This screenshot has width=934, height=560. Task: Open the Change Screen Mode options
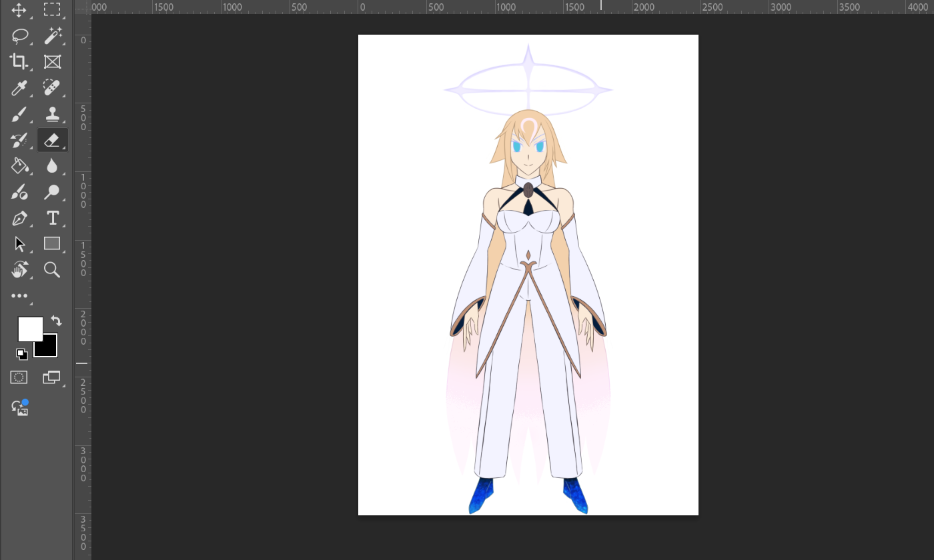51,377
